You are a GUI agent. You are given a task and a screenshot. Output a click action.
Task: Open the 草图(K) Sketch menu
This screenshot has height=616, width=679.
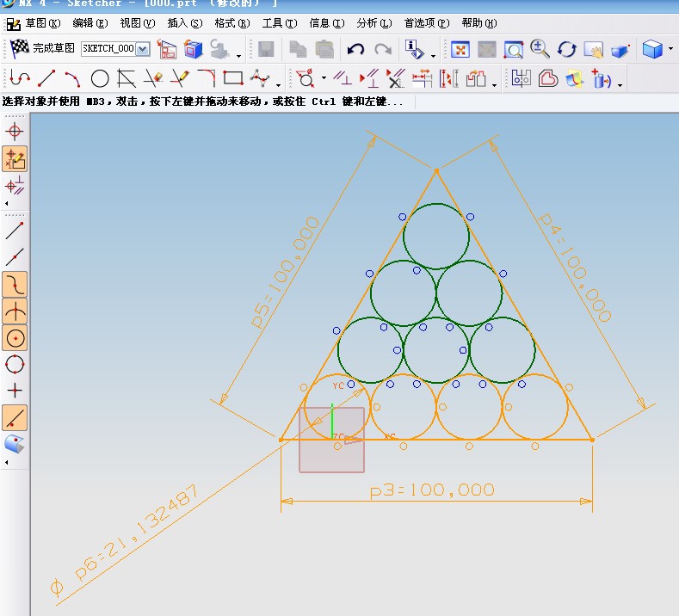tap(42, 23)
